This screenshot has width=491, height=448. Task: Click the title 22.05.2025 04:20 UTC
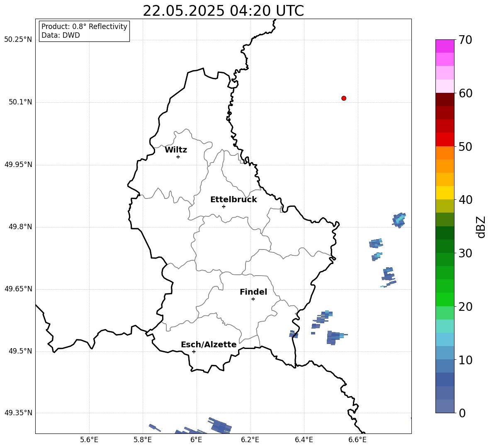223,11
